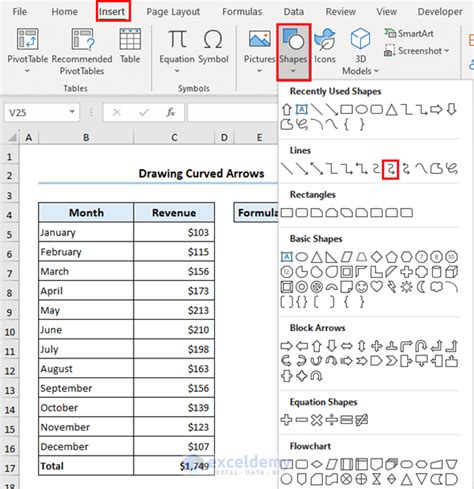Select the Curved Double-Arrow Connector in Lines
Screen dimensions: 474x489
click(x=406, y=169)
